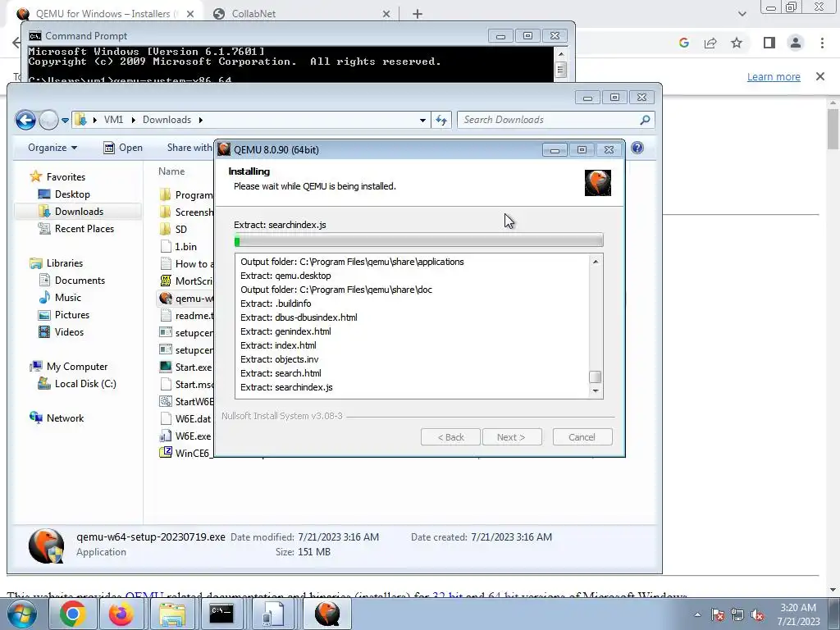Select Libraries in the navigation pane
This screenshot has height=630, width=840.
(x=57, y=263)
